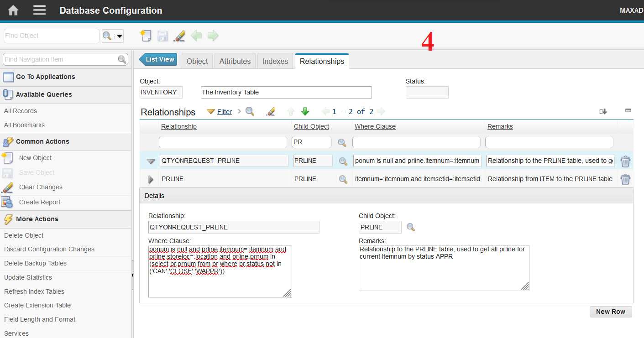The image size is (644, 338).
Task: Click the New Row button
Action: pyautogui.click(x=611, y=312)
